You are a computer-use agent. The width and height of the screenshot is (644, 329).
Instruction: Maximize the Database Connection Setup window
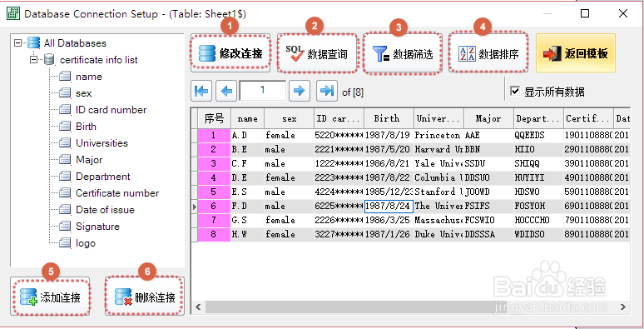pyautogui.click(x=585, y=13)
